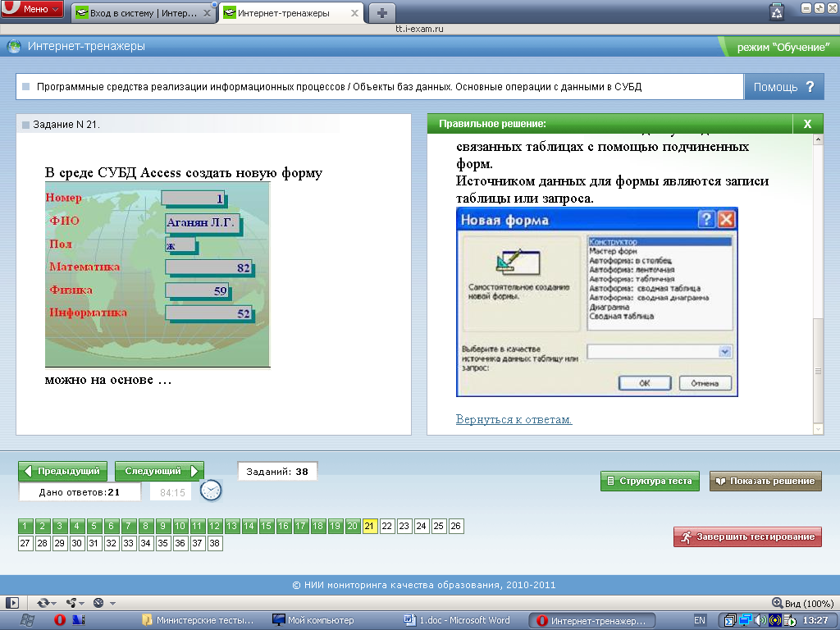The image size is (840, 630).
Task: Click Показать решение button
Action: (x=766, y=481)
